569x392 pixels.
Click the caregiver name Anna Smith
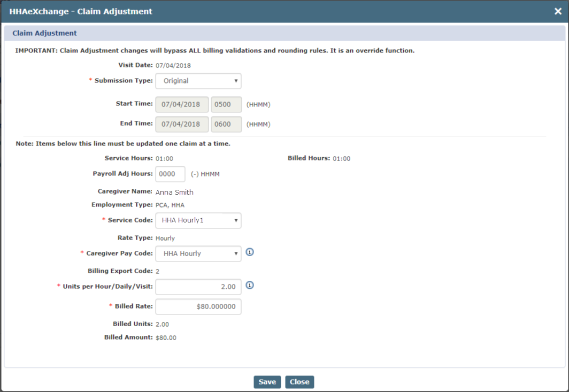[x=174, y=192]
